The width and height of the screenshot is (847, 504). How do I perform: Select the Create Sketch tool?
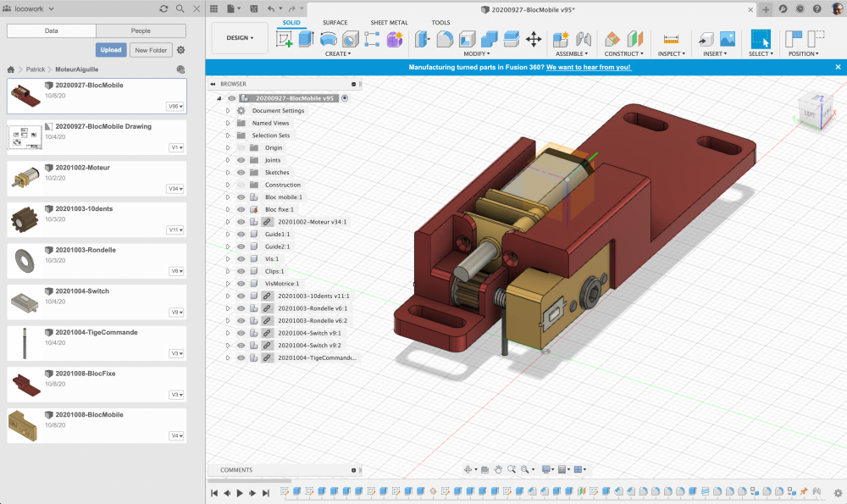pos(285,39)
